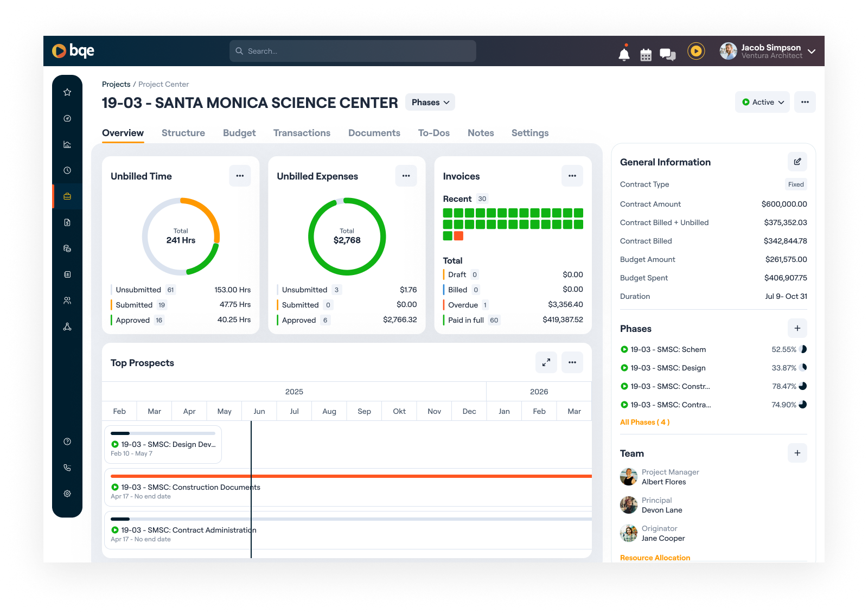Add a team member with the plus button

click(x=797, y=453)
